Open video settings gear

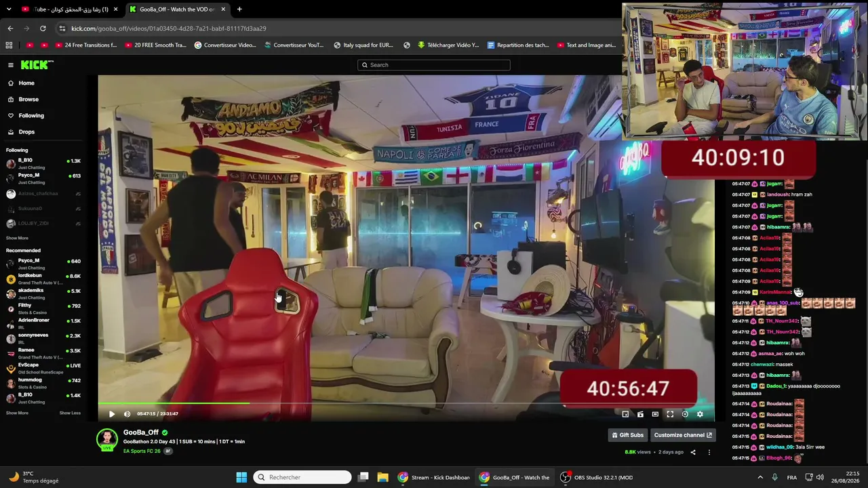tap(700, 414)
